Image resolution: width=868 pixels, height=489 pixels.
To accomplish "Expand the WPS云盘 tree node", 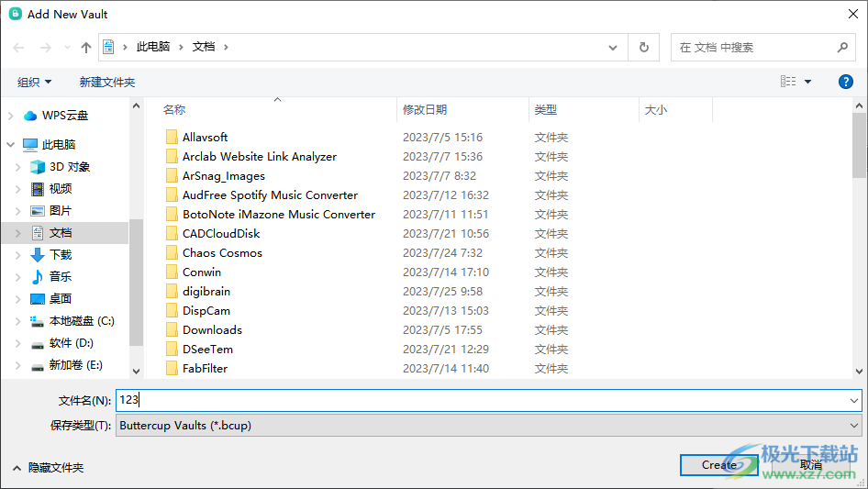I will [x=11, y=116].
